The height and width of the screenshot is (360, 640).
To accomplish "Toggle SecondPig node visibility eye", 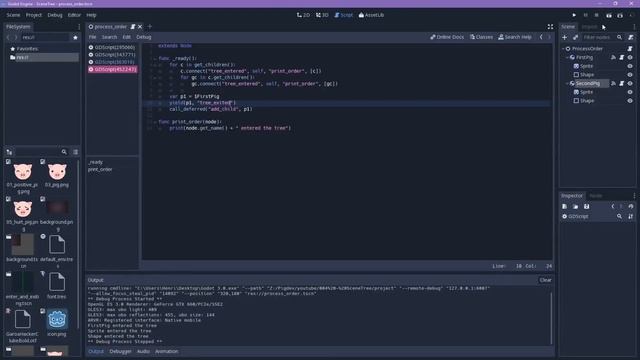I will tap(630, 83).
